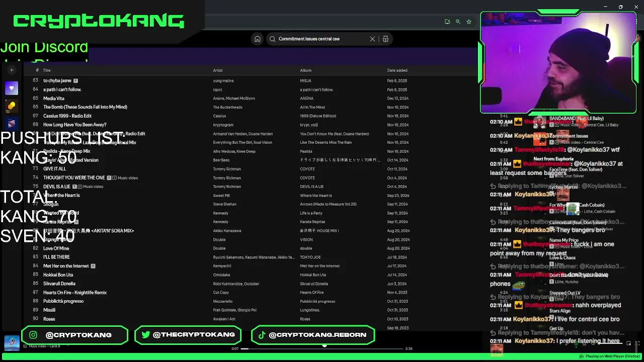Select 'The Bomb (These Sounds Fall Into My Mind)'
The width and height of the screenshot is (644, 362).
tap(85, 107)
